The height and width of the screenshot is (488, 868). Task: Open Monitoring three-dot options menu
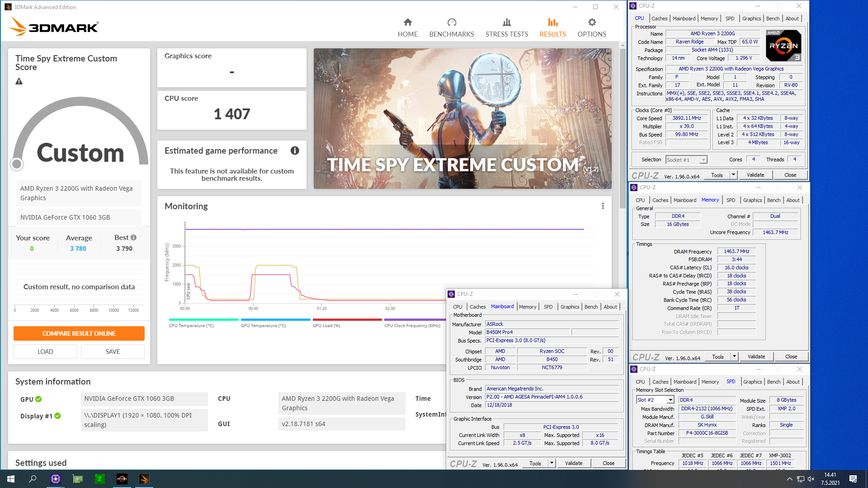pyautogui.click(x=603, y=206)
